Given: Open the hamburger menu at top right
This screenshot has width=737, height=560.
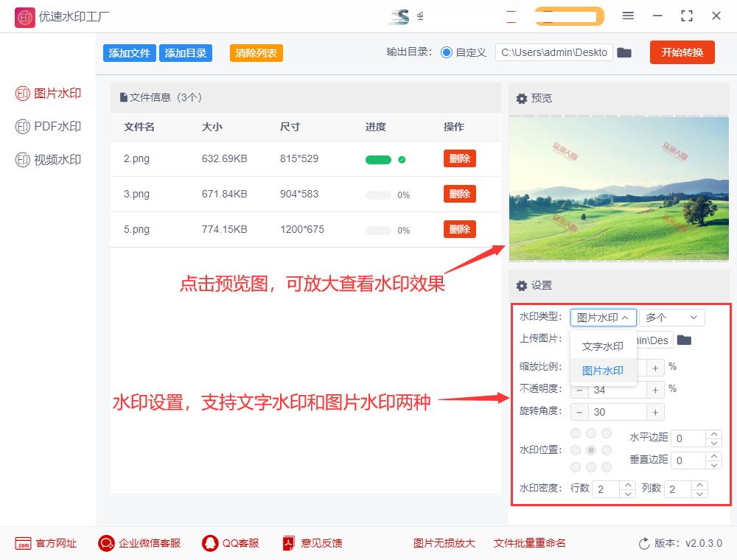Looking at the screenshot, I should pyautogui.click(x=629, y=15).
